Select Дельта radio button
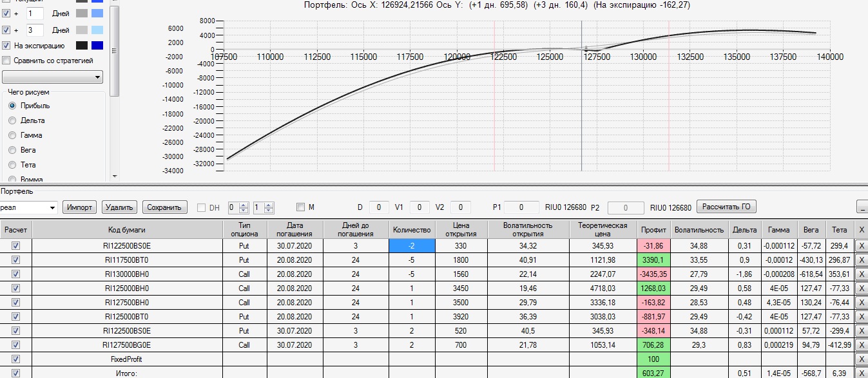This screenshot has width=868, height=378. 12,120
